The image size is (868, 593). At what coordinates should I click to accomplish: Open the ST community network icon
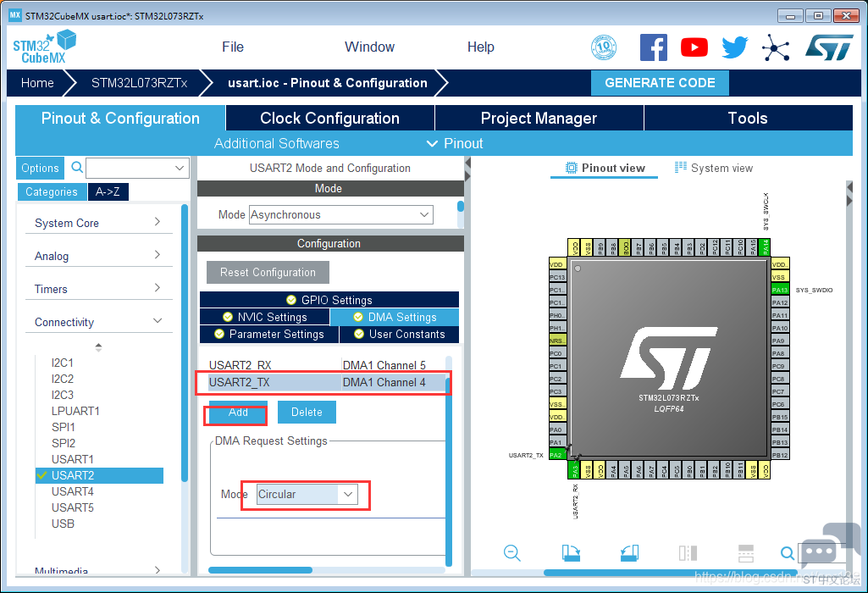[x=776, y=47]
